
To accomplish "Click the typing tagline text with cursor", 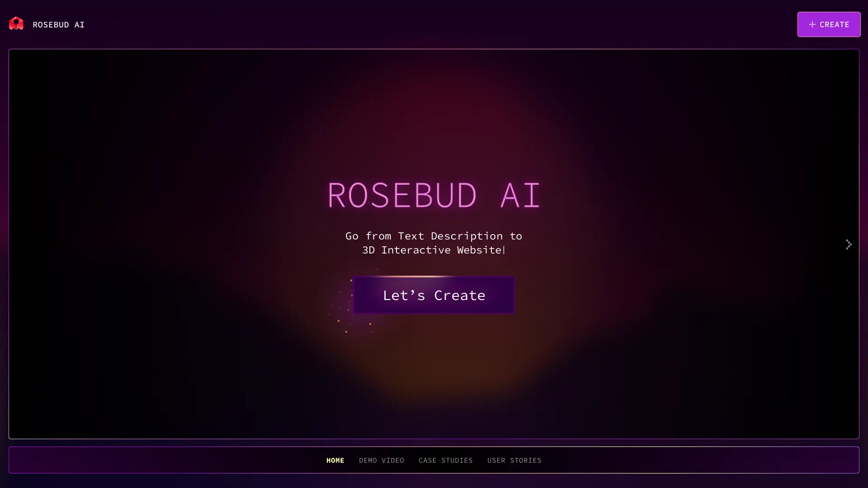I will (x=433, y=243).
